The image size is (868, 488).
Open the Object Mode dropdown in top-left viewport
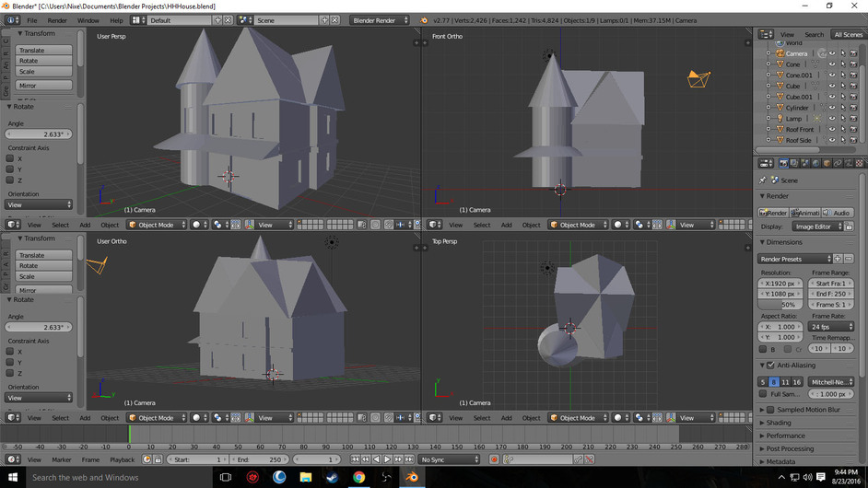coord(157,225)
